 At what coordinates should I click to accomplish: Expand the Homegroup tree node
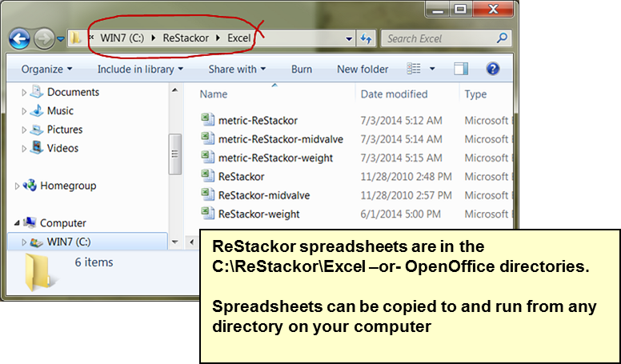(x=17, y=186)
